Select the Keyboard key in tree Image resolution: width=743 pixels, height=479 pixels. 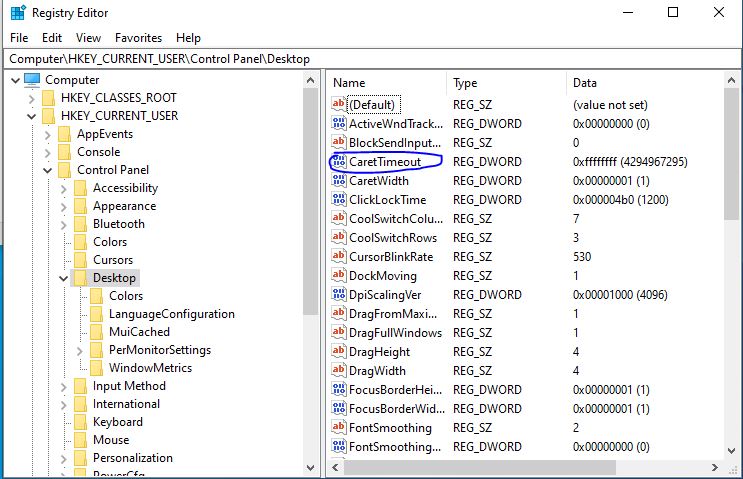coord(117,422)
